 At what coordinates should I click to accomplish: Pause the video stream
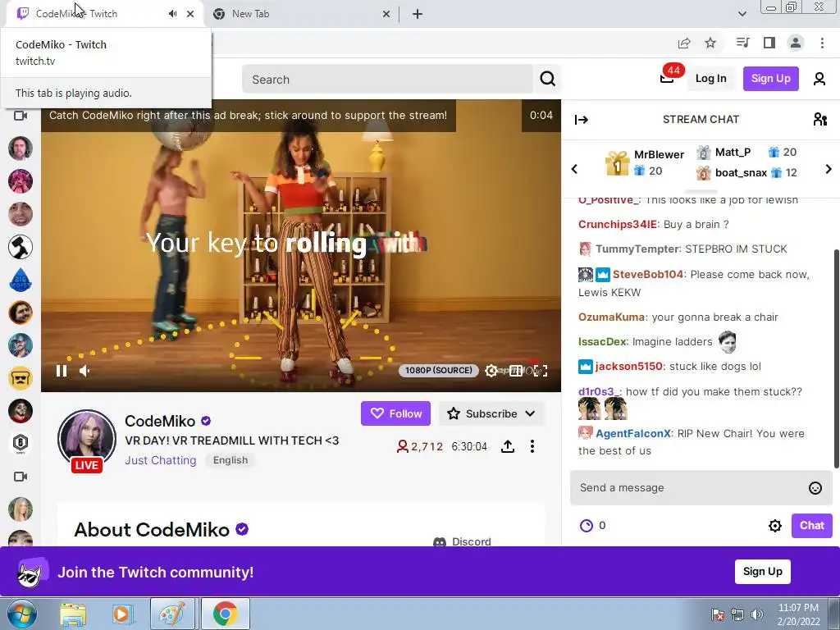[62, 371]
